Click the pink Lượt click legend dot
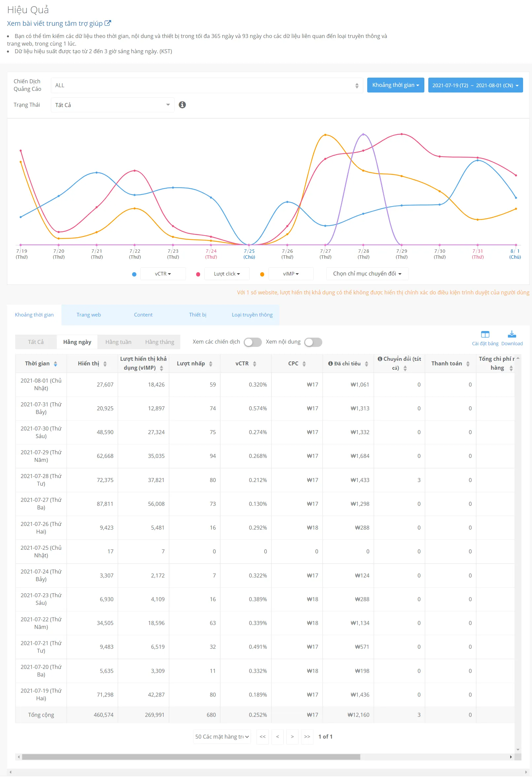Screen dimensions: 532x779 (x=198, y=275)
